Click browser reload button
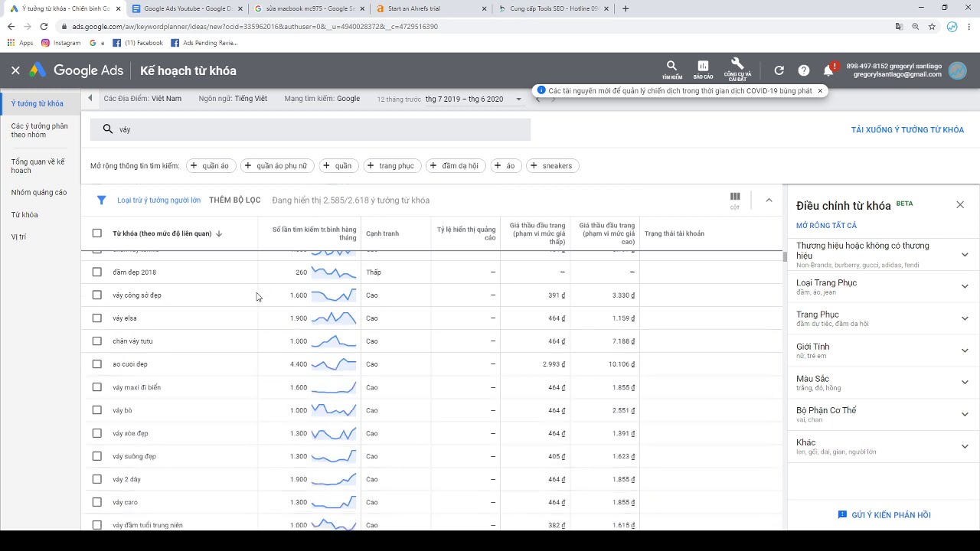The image size is (980, 551). 44,26
